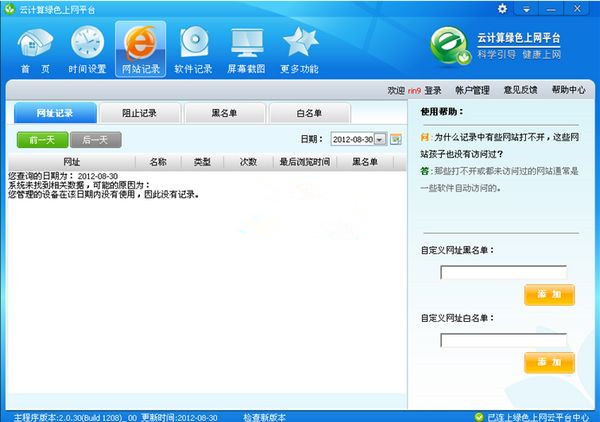Image resolution: width=600 pixels, height=422 pixels.
Task: Click 添加 button under blacklist field
Action: click(x=549, y=294)
